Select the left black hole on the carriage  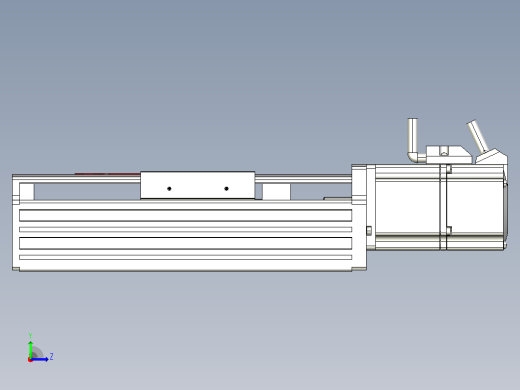coord(169,189)
